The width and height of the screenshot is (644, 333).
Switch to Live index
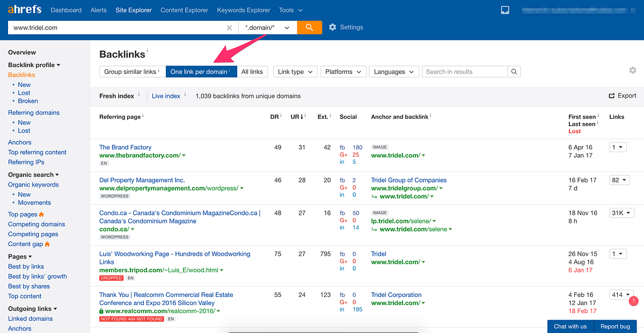tap(166, 96)
